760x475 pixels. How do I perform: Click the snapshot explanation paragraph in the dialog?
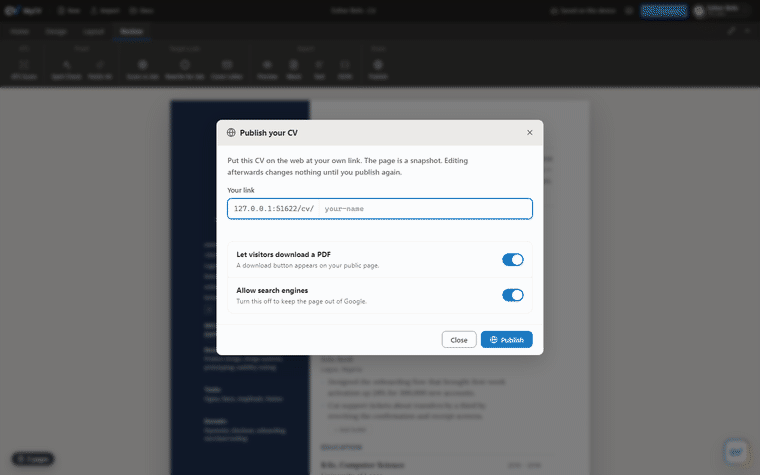point(348,166)
